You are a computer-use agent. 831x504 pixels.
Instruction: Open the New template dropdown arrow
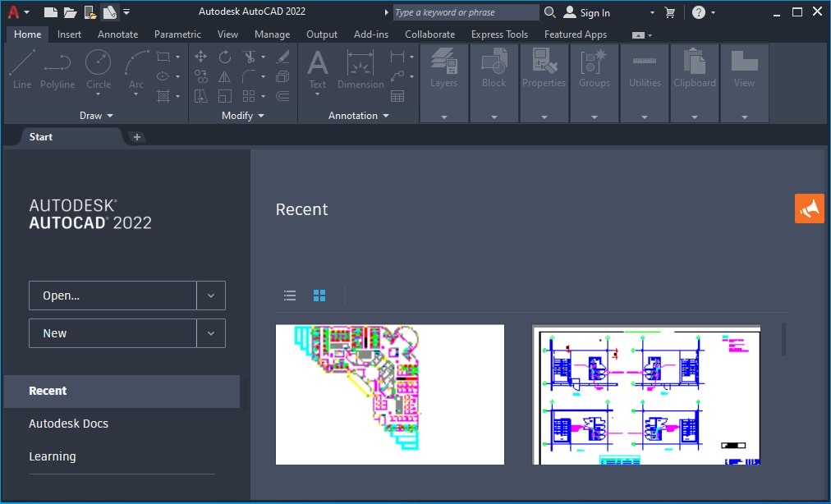tap(211, 333)
